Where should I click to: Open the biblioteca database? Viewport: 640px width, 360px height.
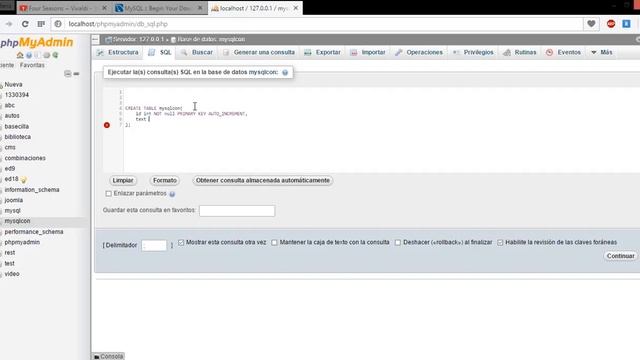coord(18,137)
